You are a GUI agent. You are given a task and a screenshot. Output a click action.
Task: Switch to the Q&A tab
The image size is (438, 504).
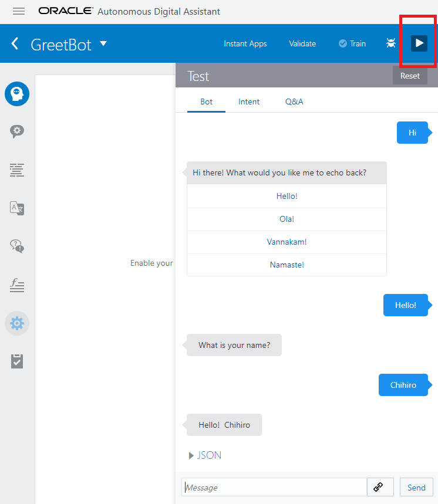[294, 102]
